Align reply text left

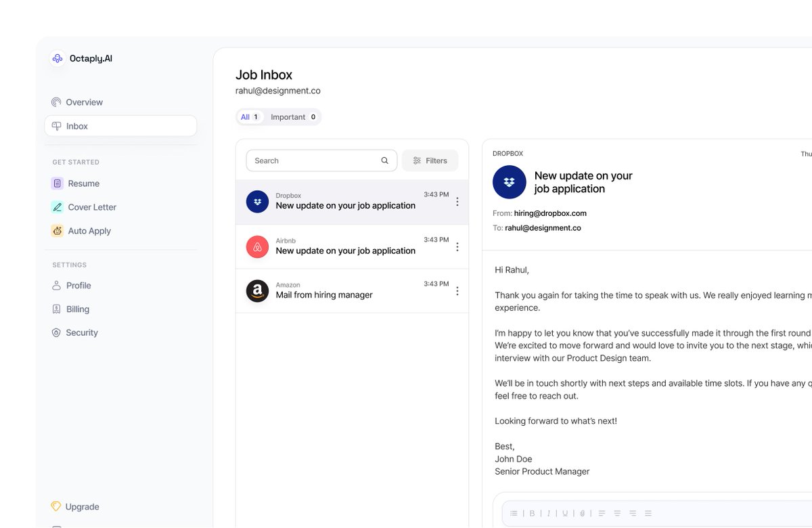pos(602,513)
